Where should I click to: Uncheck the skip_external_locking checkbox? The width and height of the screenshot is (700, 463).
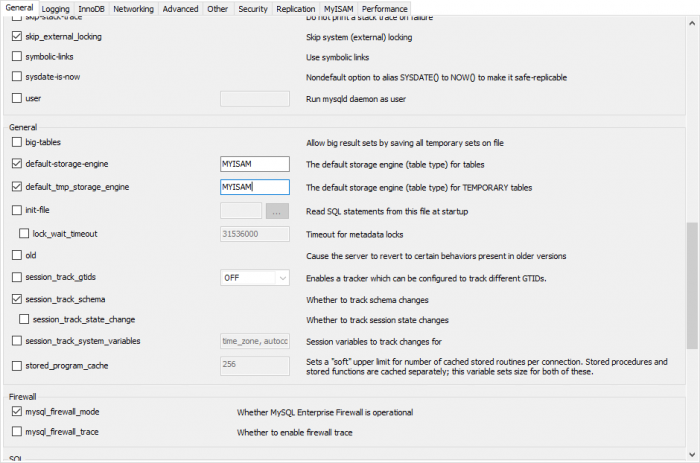click(x=16, y=37)
